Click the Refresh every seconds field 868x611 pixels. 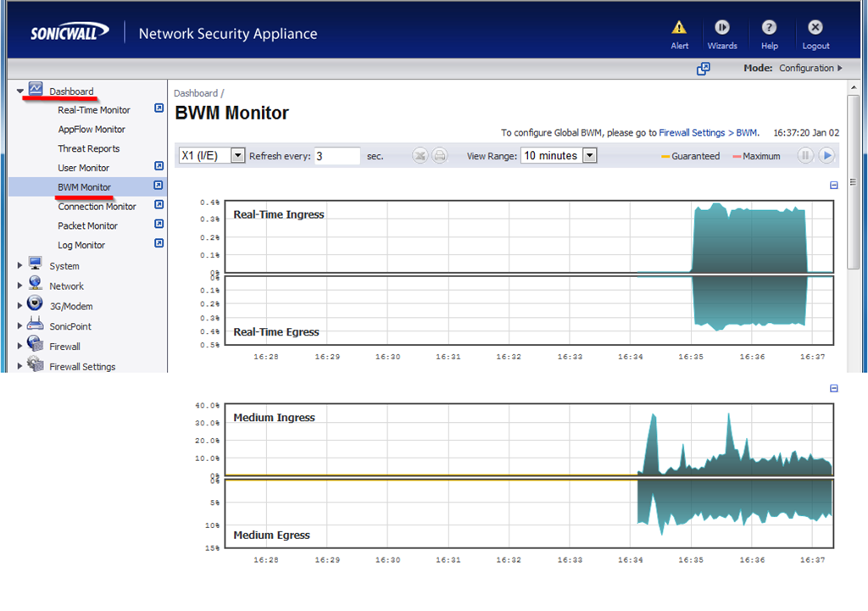tap(337, 156)
